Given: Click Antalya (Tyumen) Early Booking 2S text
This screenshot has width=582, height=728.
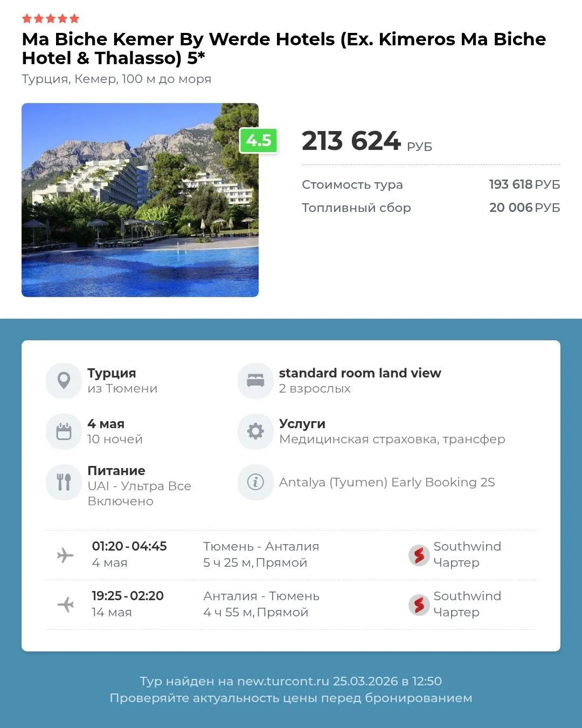Looking at the screenshot, I should click(x=387, y=482).
